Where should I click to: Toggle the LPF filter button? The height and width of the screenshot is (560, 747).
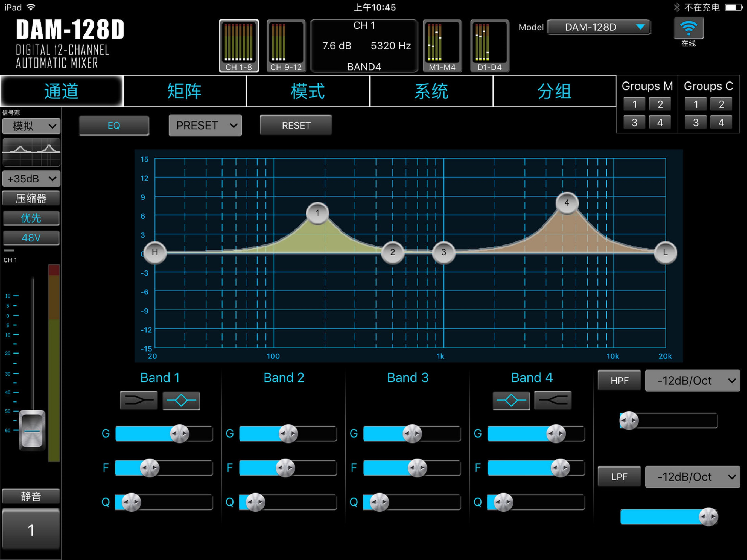tap(619, 477)
